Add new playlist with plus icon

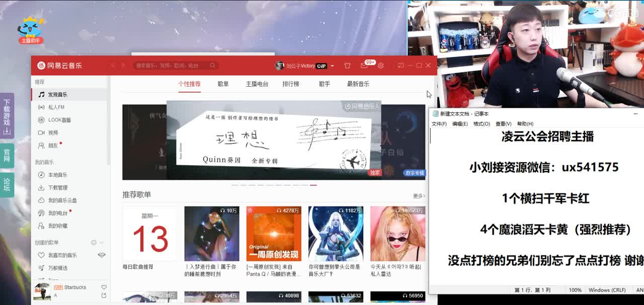pos(94,243)
